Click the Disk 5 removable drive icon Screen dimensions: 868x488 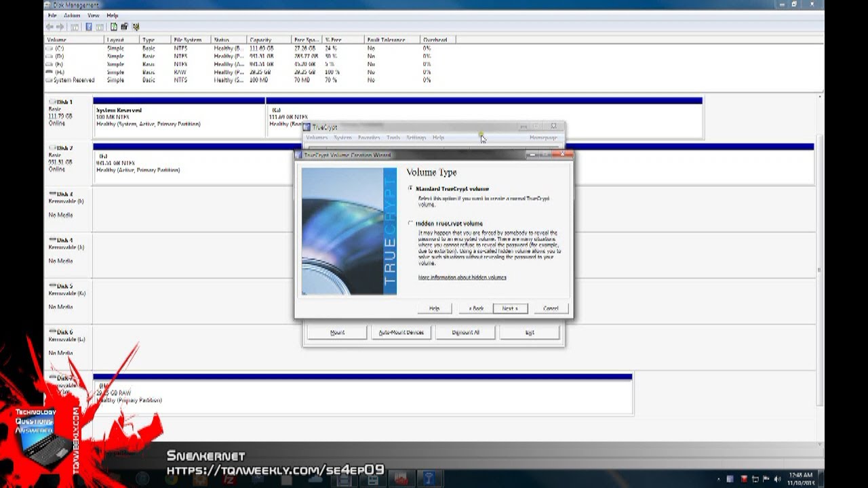pyautogui.click(x=53, y=286)
